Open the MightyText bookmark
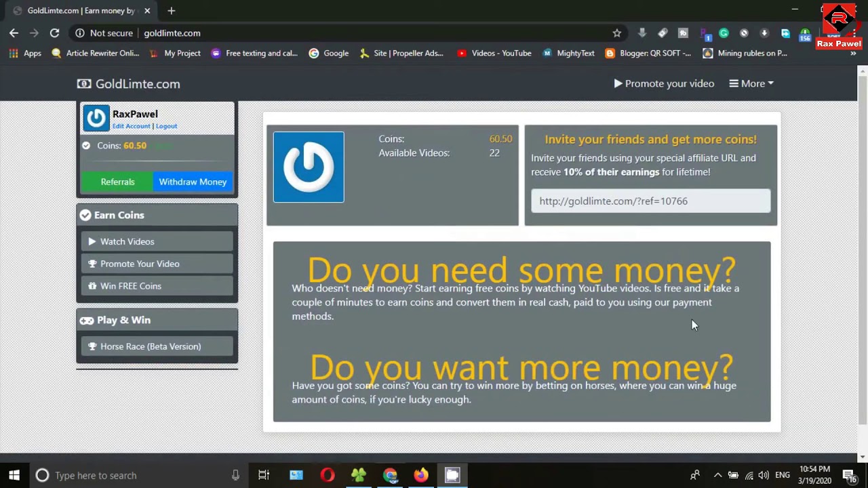Viewport: 868px width, 488px height. [x=568, y=53]
